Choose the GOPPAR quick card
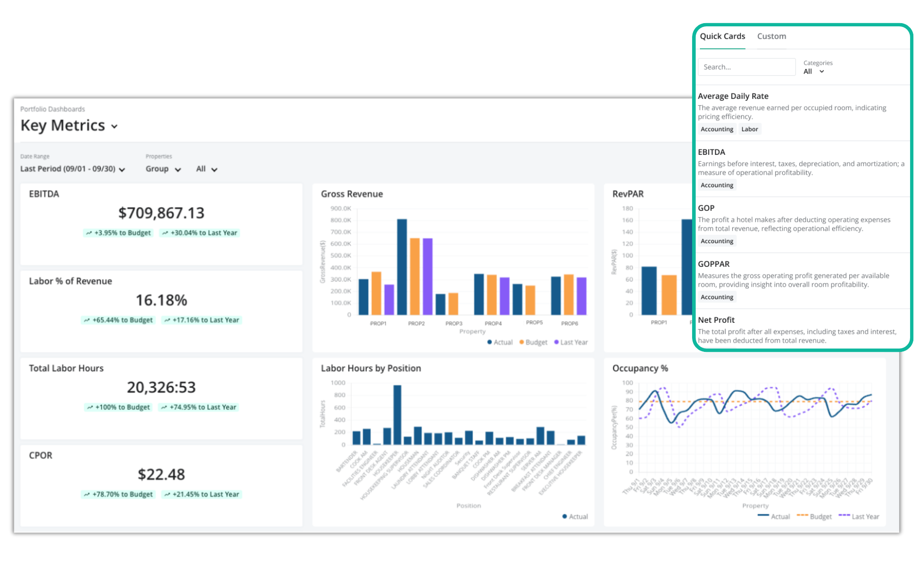924x578 pixels. pos(713,264)
